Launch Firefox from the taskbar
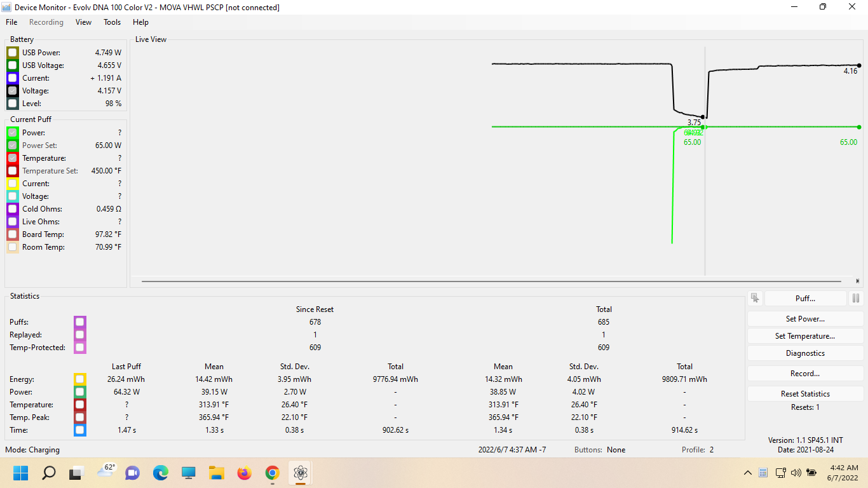Image resolution: width=868 pixels, height=488 pixels. [244, 473]
